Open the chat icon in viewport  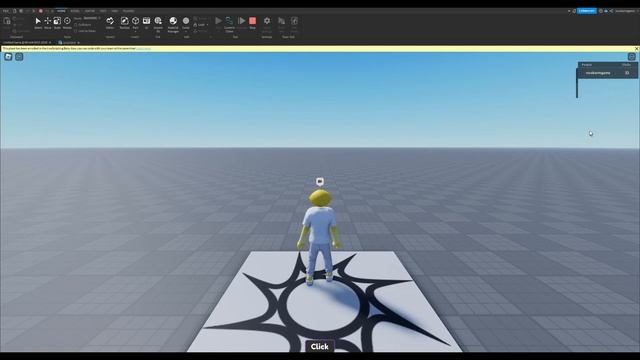[19, 57]
